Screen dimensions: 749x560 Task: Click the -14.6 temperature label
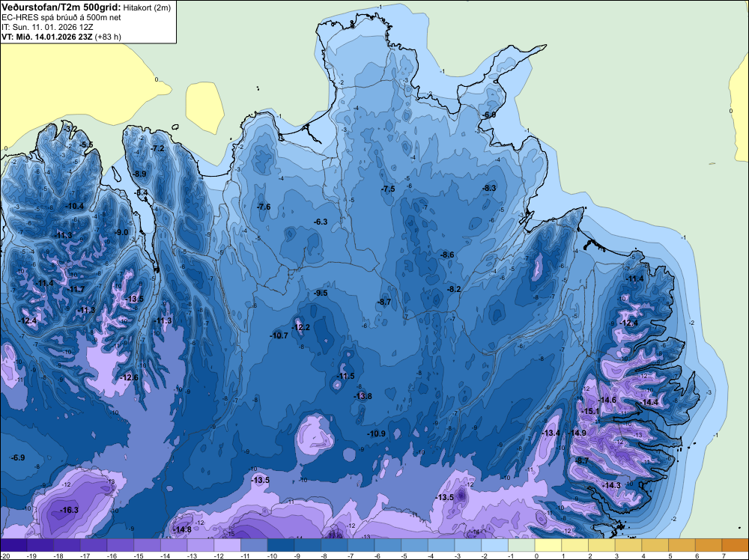(x=607, y=400)
